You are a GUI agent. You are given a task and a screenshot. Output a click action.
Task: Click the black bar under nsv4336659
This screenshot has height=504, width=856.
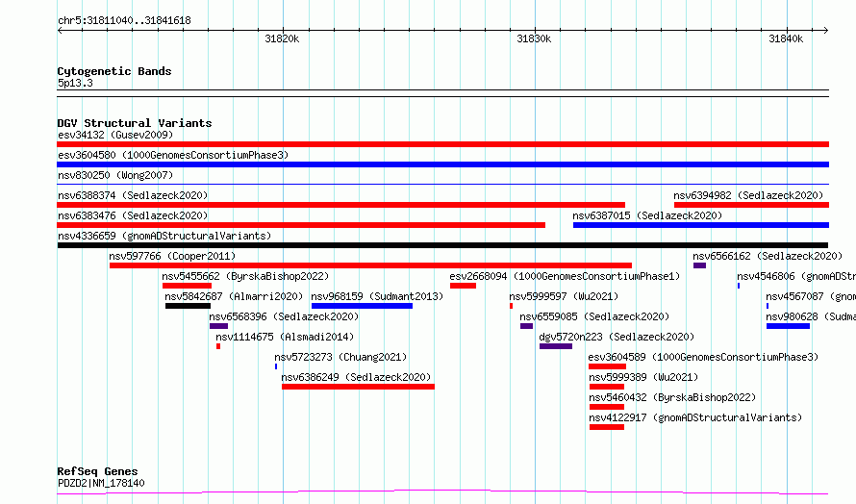point(442,245)
